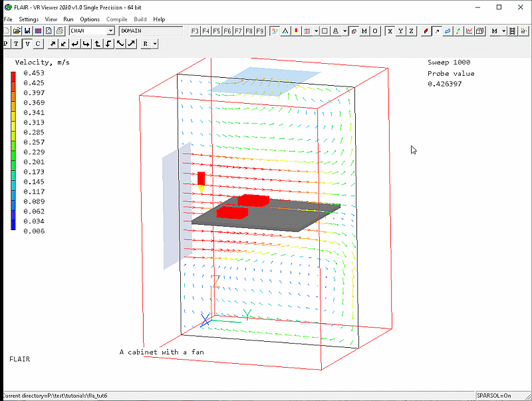Screen dimensions: 532x401
Task: Click the Open file icon
Action: pos(17,31)
